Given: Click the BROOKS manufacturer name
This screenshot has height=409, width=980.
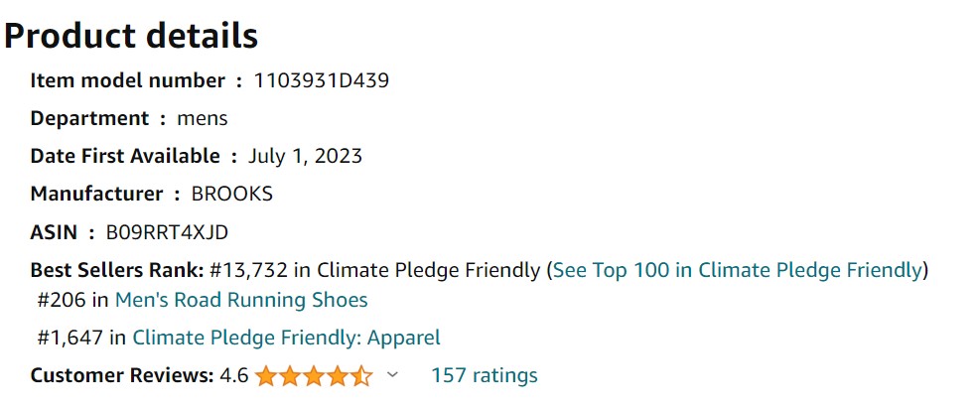Looking at the screenshot, I should click(232, 195).
